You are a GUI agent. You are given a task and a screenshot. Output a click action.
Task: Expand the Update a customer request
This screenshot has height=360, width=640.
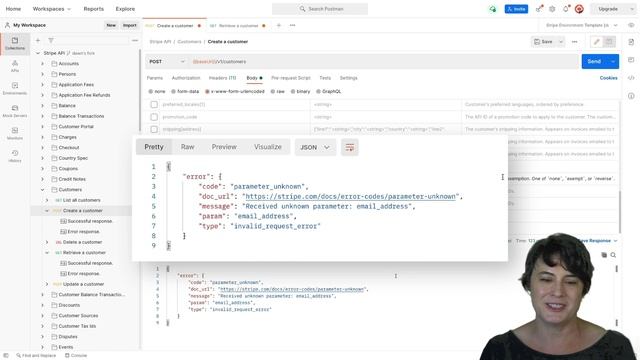47,284
